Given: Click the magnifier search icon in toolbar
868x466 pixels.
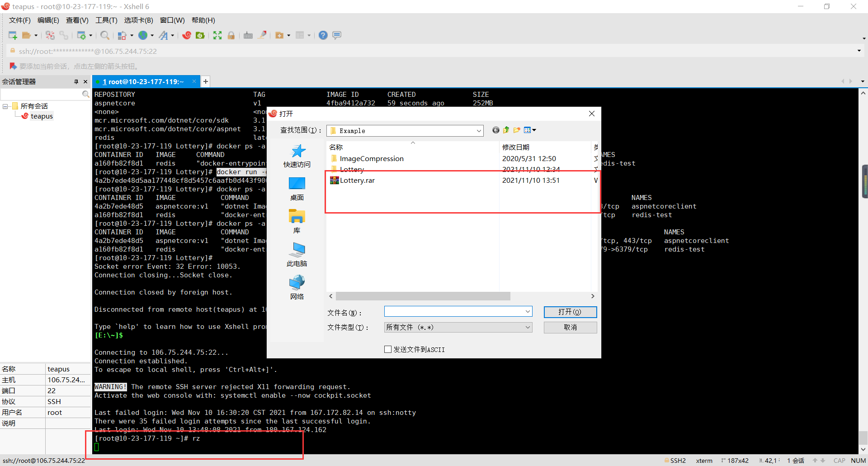Looking at the screenshot, I should (x=104, y=35).
